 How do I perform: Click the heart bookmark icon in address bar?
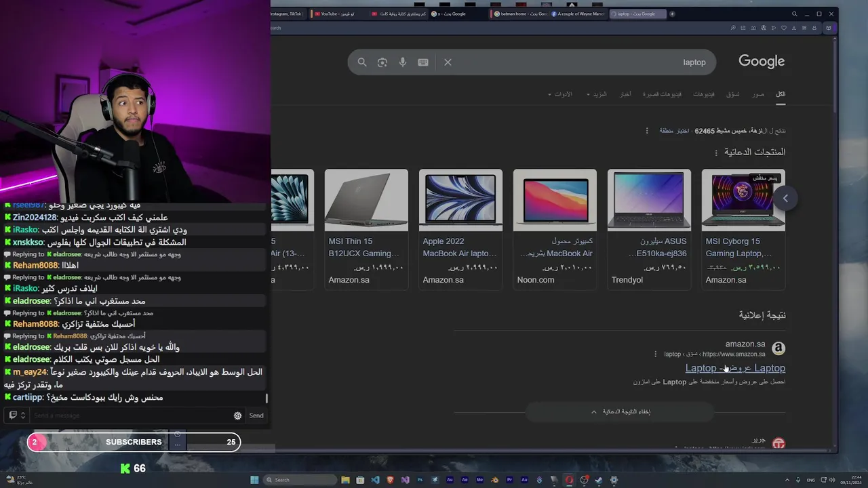click(784, 28)
